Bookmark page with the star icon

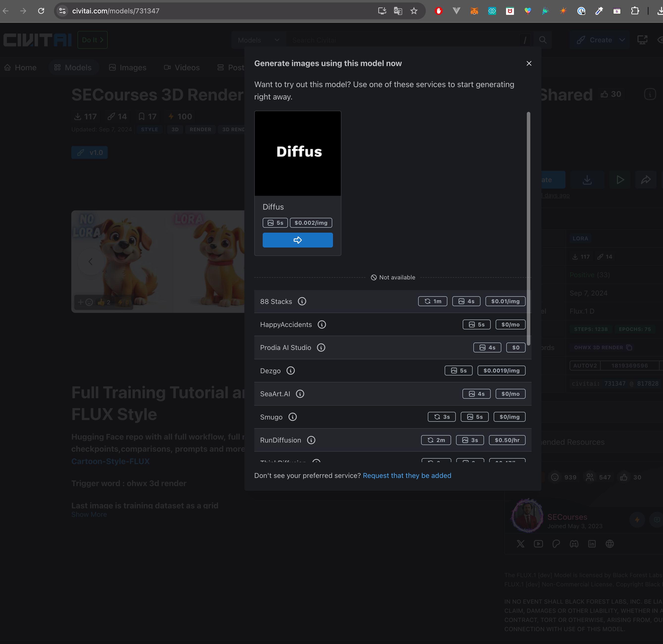[x=414, y=11]
